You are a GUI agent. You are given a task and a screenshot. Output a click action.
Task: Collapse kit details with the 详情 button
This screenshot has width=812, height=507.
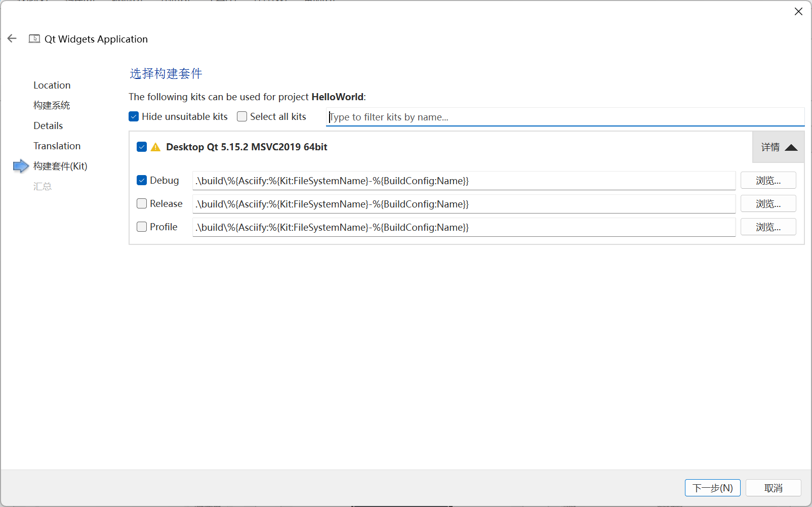(779, 147)
